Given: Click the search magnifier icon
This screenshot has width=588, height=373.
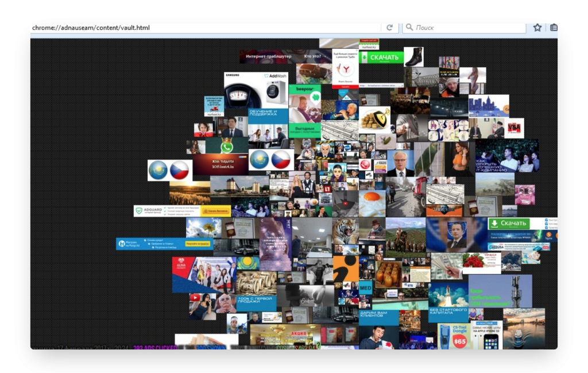Looking at the screenshot, I should [x=409, y=28].
